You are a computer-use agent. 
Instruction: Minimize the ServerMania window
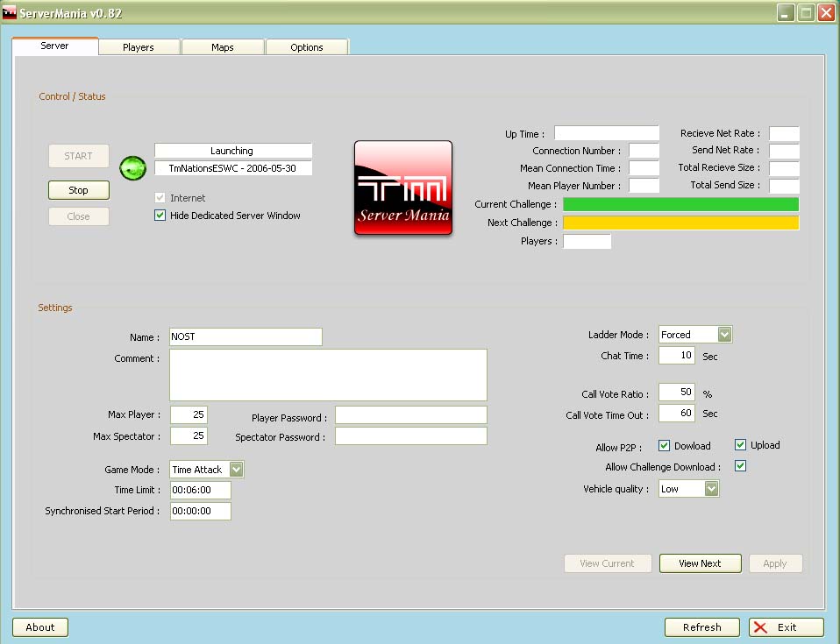click(786, 13)
